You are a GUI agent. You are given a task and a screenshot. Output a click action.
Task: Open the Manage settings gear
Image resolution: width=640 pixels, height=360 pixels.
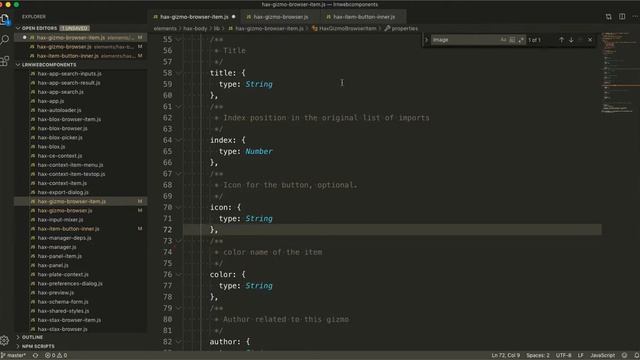pos(5,340)
